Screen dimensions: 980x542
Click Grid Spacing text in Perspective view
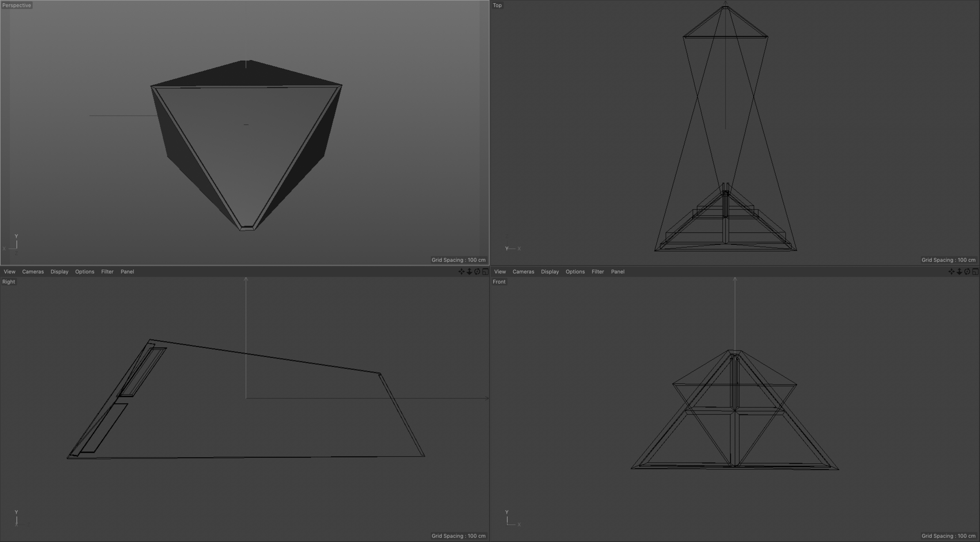click(x=459, y=260)
